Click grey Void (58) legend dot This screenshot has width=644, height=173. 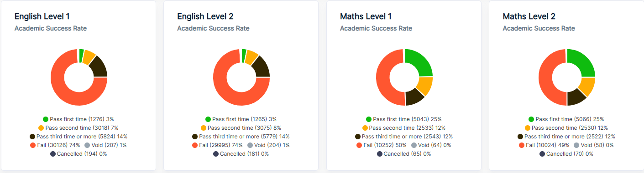577,145
